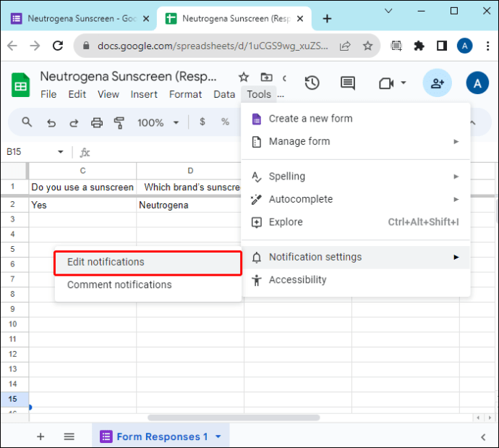Image resolution: width=499 pixels, height=448 pixels.
Task: Expand the Form Responses 1 tab menu
Action: [218, 436]
